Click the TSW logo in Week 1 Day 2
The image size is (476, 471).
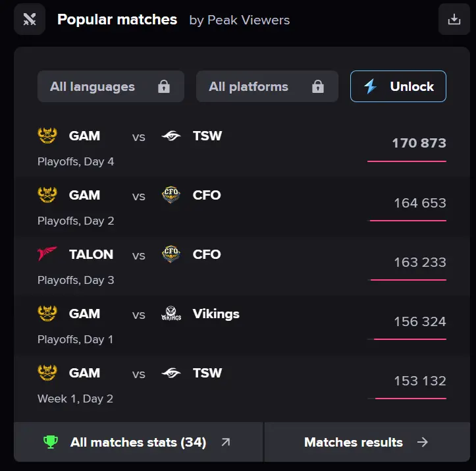click(171, 373)
